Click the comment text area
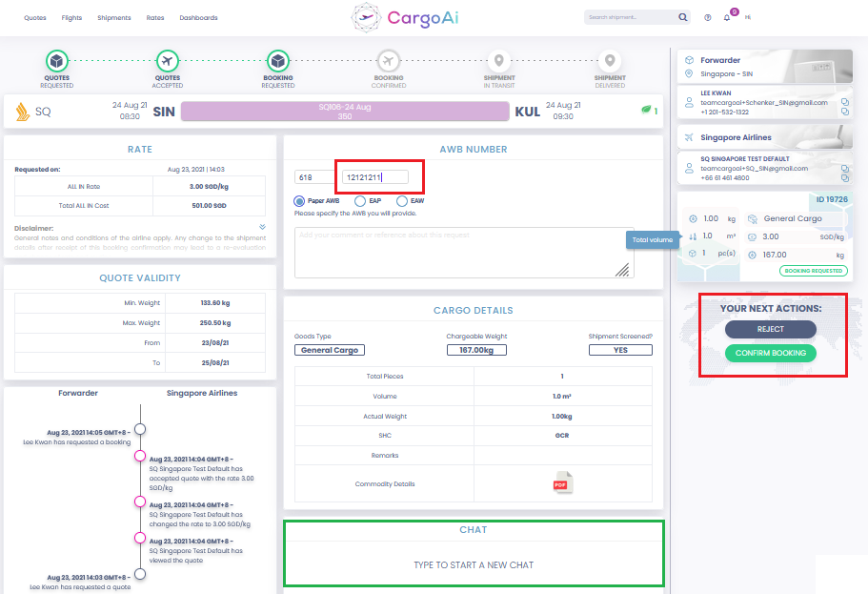 (464, 252)
